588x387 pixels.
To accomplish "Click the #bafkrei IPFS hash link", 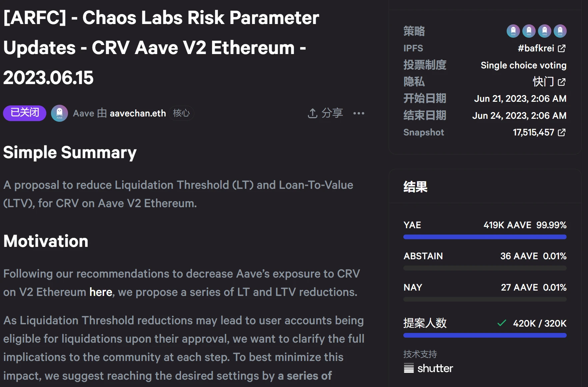I will pos(536,48).
